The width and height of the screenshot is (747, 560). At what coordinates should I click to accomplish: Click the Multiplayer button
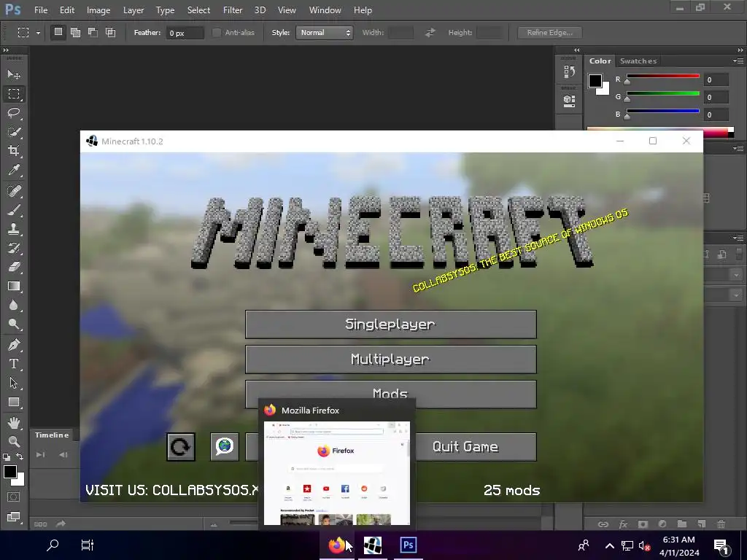[391, 359]
